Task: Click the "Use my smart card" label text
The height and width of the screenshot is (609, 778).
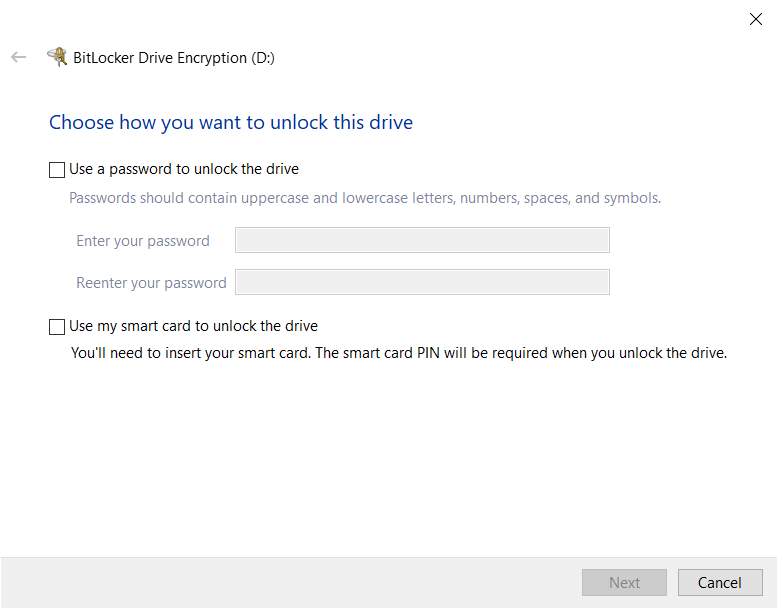Action: [193, 326]
